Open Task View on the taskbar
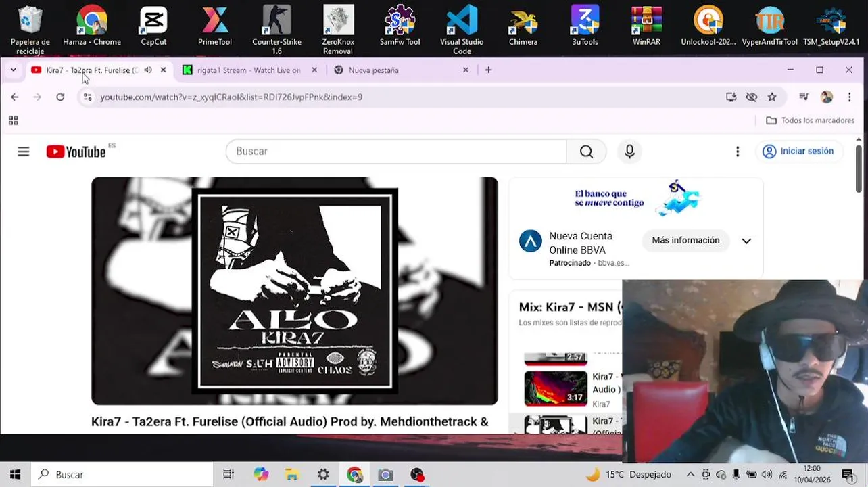 coord(228,475)
